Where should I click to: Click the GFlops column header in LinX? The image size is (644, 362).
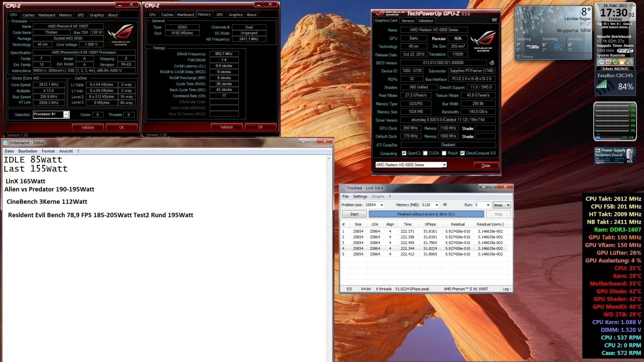click(x=430, y=224)
